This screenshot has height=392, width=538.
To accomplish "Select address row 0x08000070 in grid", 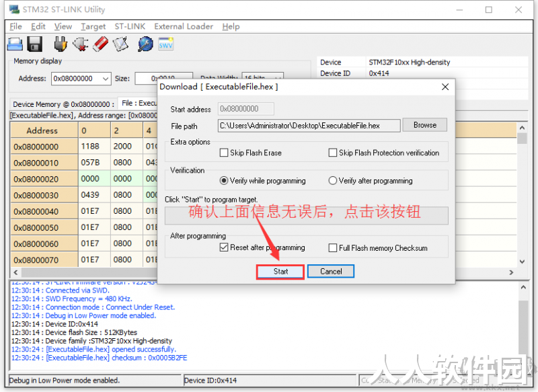I will click(44, 260).
